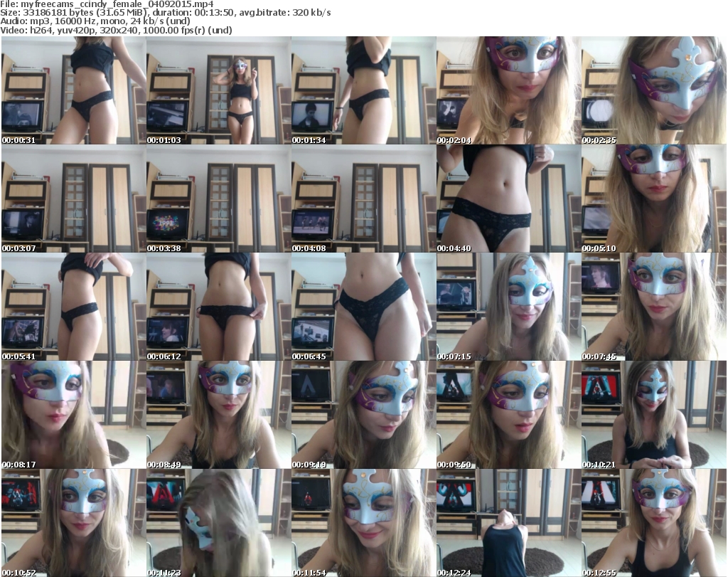Click the frame marked 00:11:23
728x577 pixels.
pyautogui.click(x=219, y=523)
